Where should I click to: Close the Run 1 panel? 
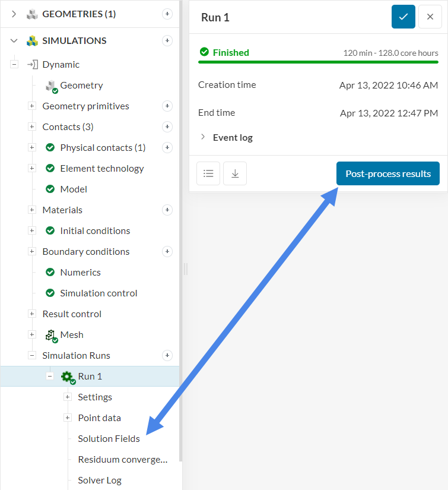pos(430,17)
